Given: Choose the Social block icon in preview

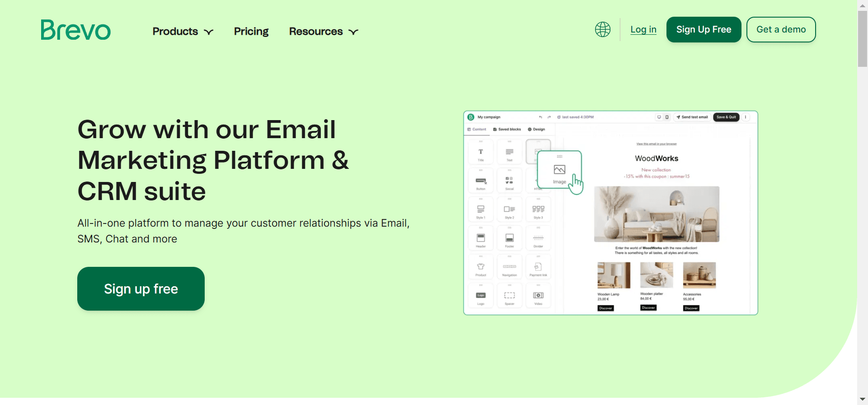Looking at the screenshot, I should pos(509,181).
